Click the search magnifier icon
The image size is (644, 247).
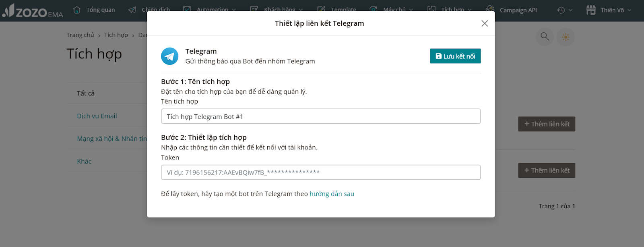(545, 37)
